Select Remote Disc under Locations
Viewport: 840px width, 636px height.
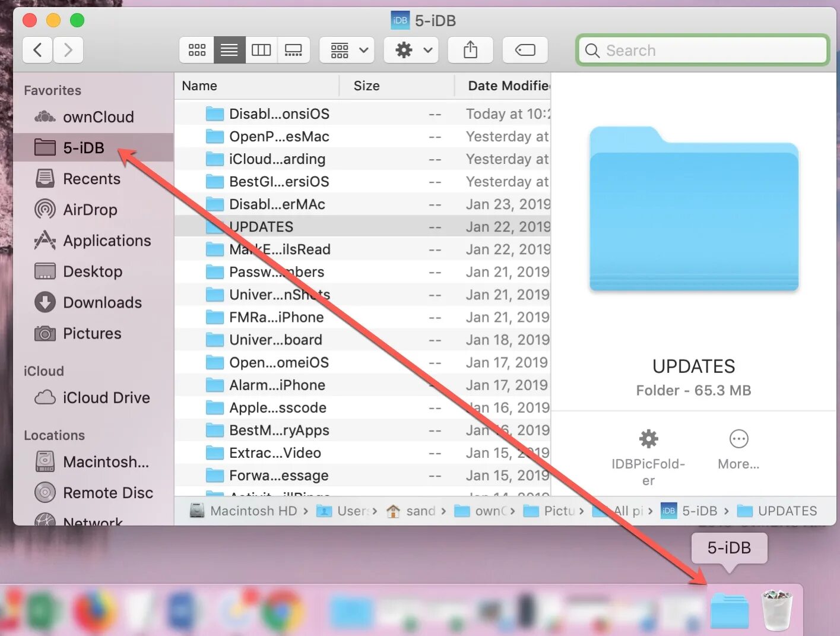pos(94,492)
